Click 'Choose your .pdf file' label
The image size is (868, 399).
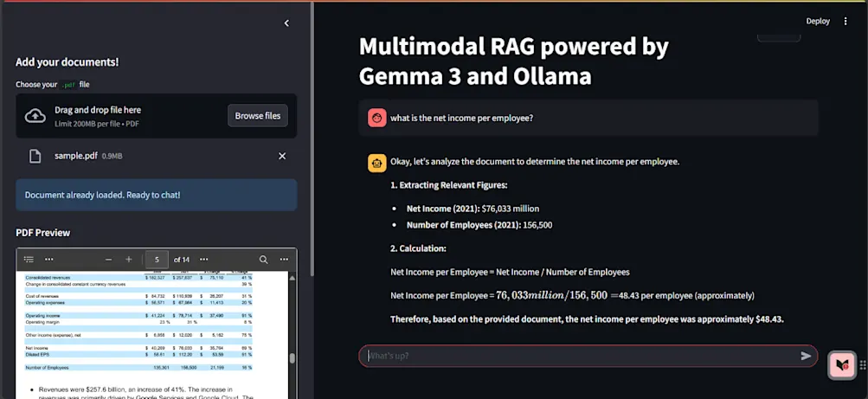(53, 85)
